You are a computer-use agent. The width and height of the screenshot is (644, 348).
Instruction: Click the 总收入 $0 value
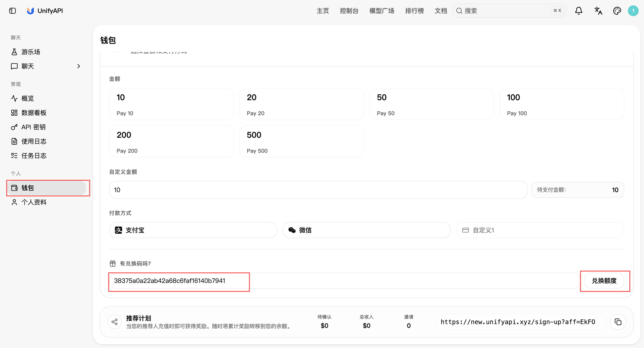click(366, 325)
